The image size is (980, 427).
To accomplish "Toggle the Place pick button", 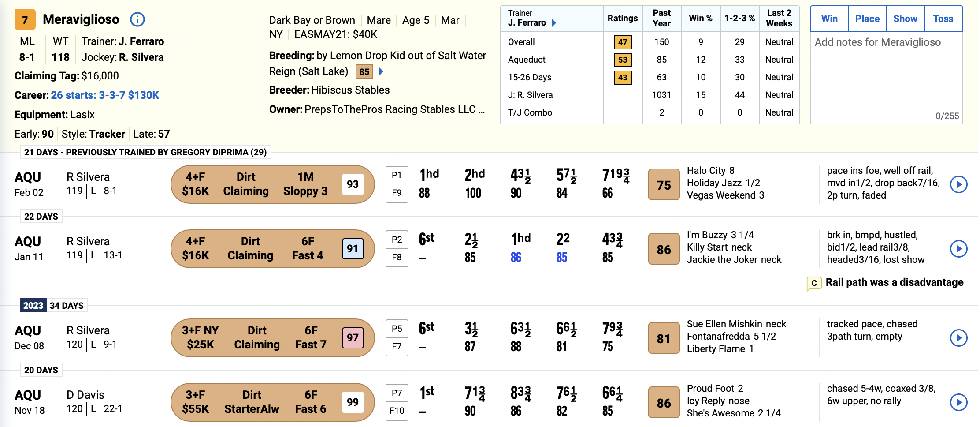I will click(x=867, y=19).
